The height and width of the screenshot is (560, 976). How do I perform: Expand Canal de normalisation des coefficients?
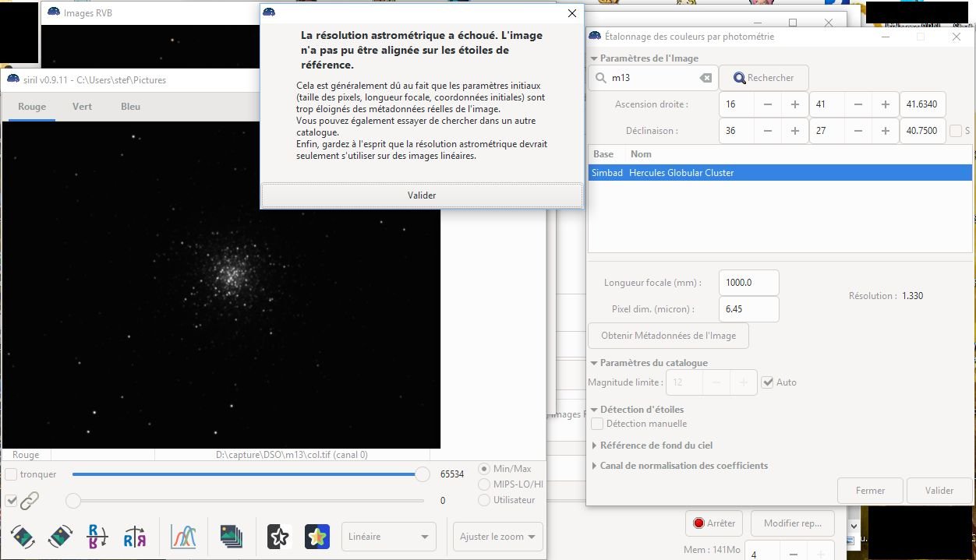pyautogui.click(x=594, y=466)
